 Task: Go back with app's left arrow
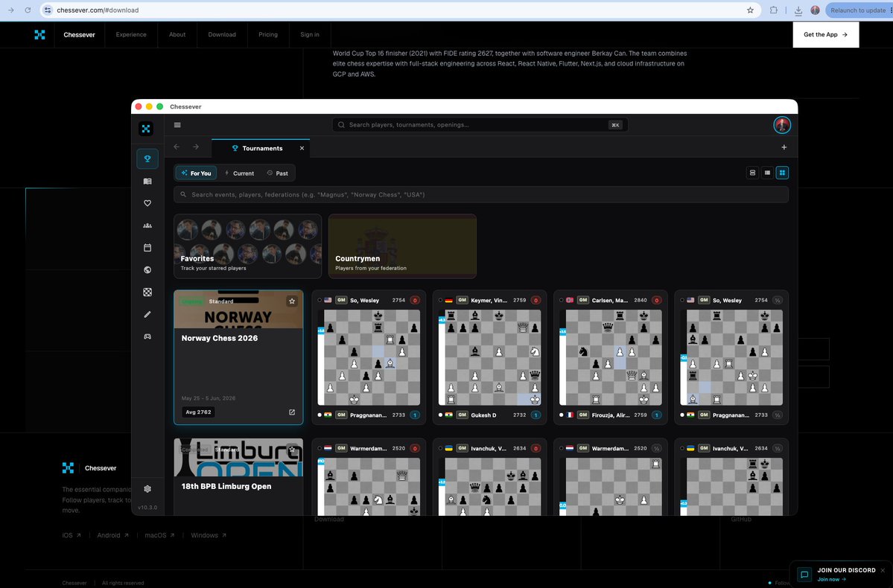[177, 147]
